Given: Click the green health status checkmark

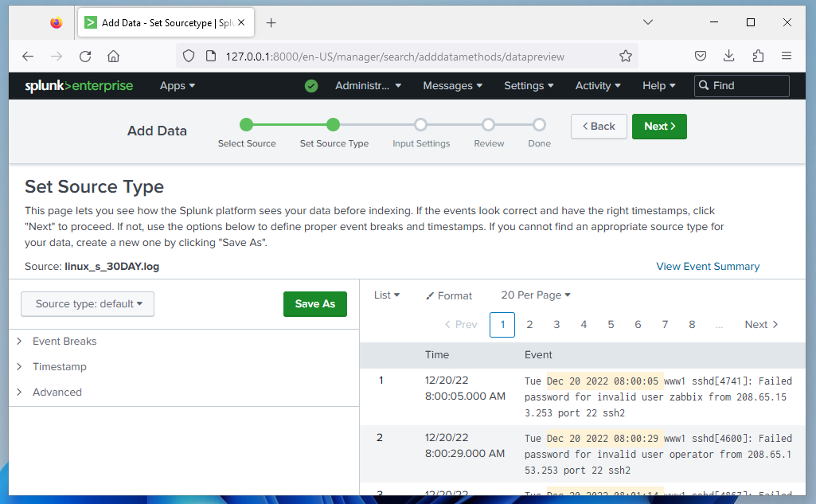Looking at the screenshot, I should coord(311,86).
